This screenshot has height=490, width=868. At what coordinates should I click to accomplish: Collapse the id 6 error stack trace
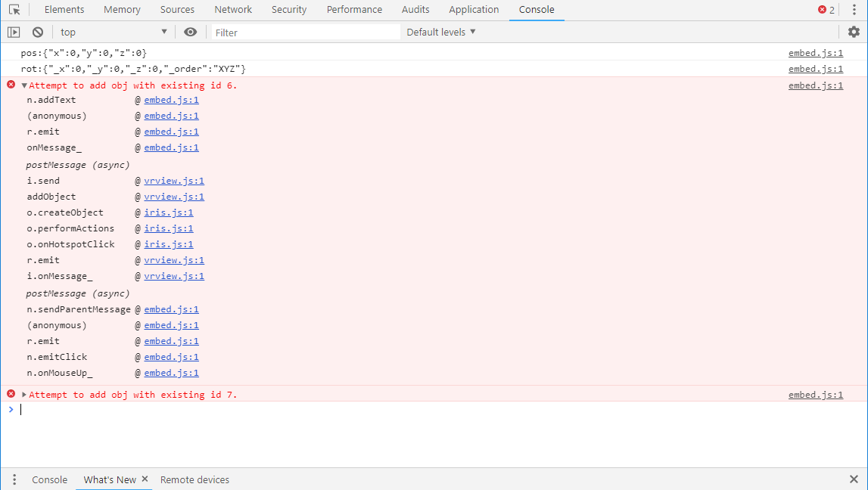24,85
